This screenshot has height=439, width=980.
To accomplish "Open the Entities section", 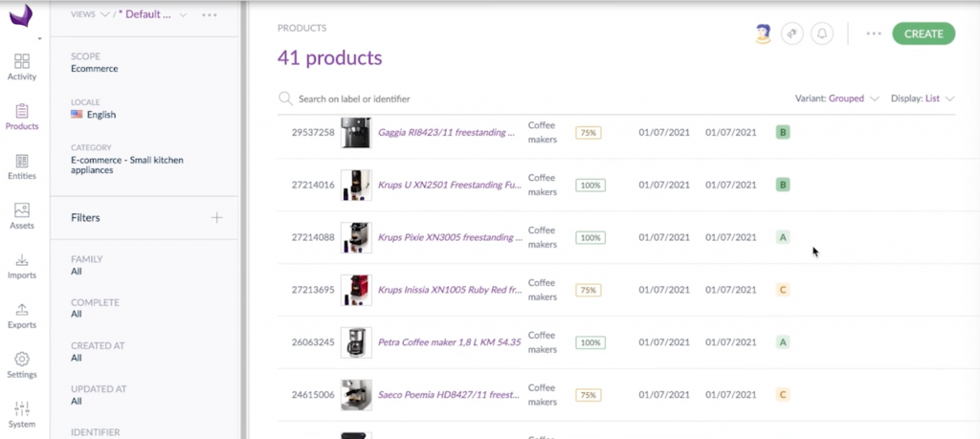I will coord(22,166).
